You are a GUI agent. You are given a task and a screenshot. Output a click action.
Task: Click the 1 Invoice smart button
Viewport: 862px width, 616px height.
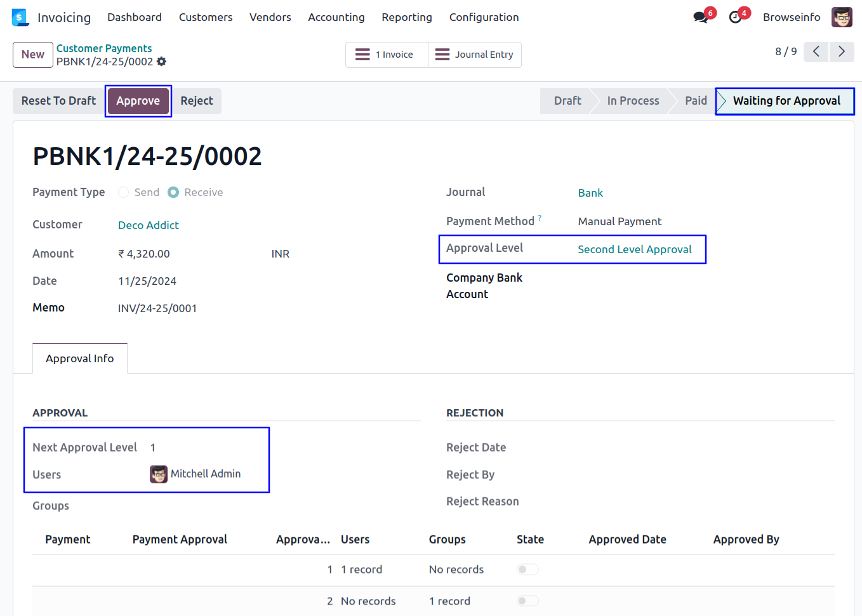pos(387,55)
